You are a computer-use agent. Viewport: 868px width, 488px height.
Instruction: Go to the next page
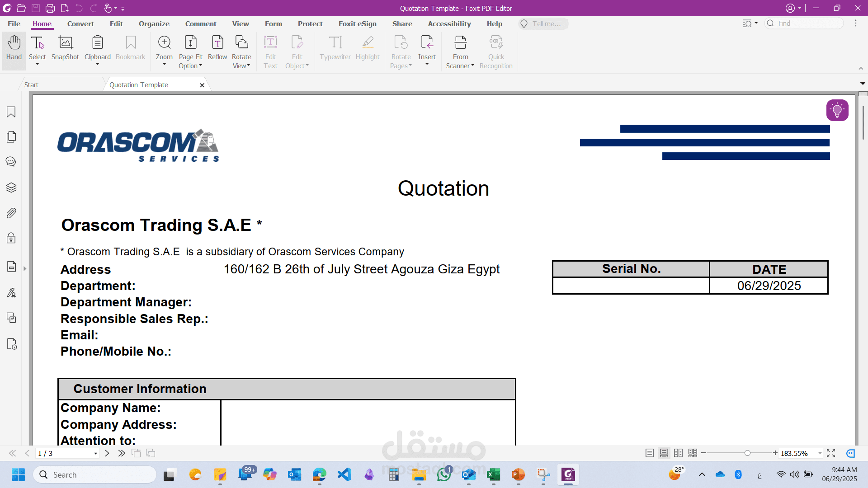click(x=107, y=453)
